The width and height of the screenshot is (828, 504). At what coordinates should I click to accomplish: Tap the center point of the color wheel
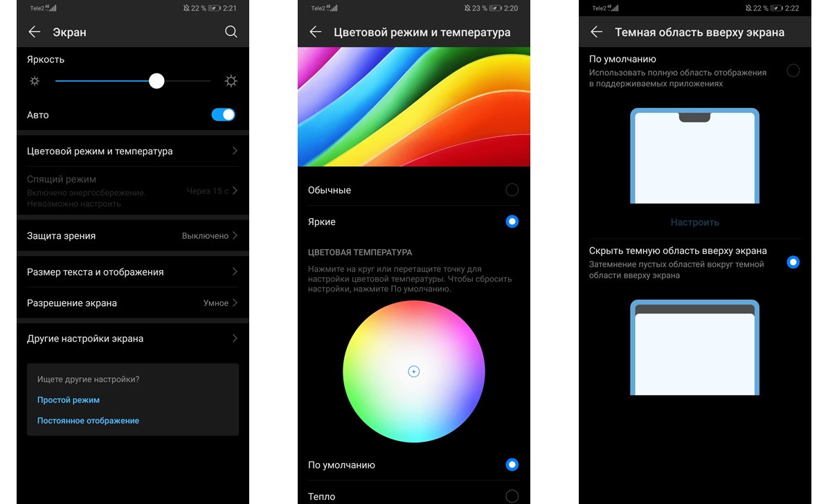[x=414, y=371]
